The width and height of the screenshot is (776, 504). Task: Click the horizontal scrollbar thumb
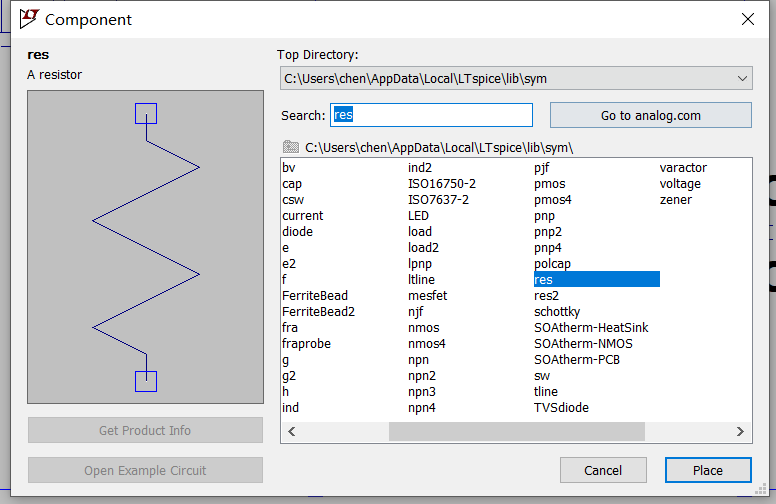click(x=517, y=432)
